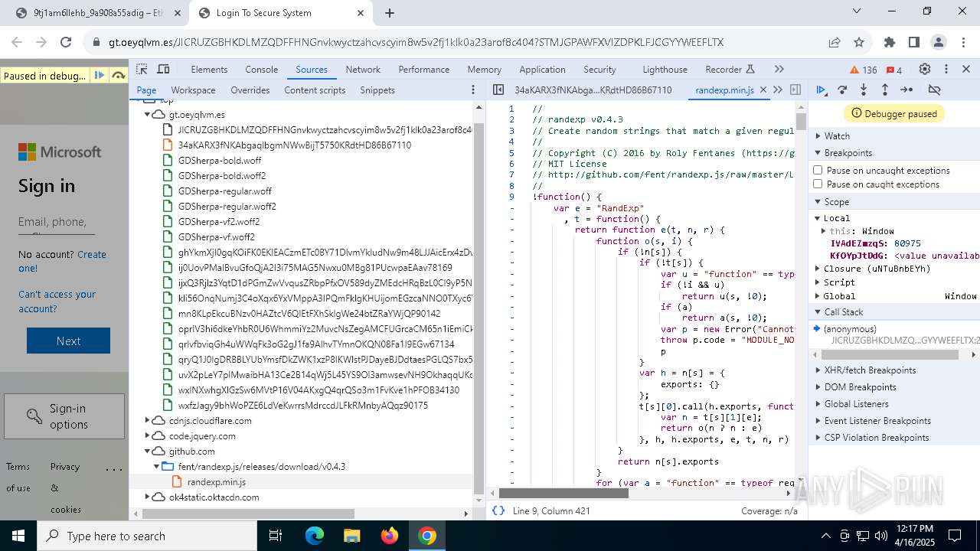Image resolution: width=980 pixels, height=551 pixels.
Task: Open the Performance tab
Action: 423,69
